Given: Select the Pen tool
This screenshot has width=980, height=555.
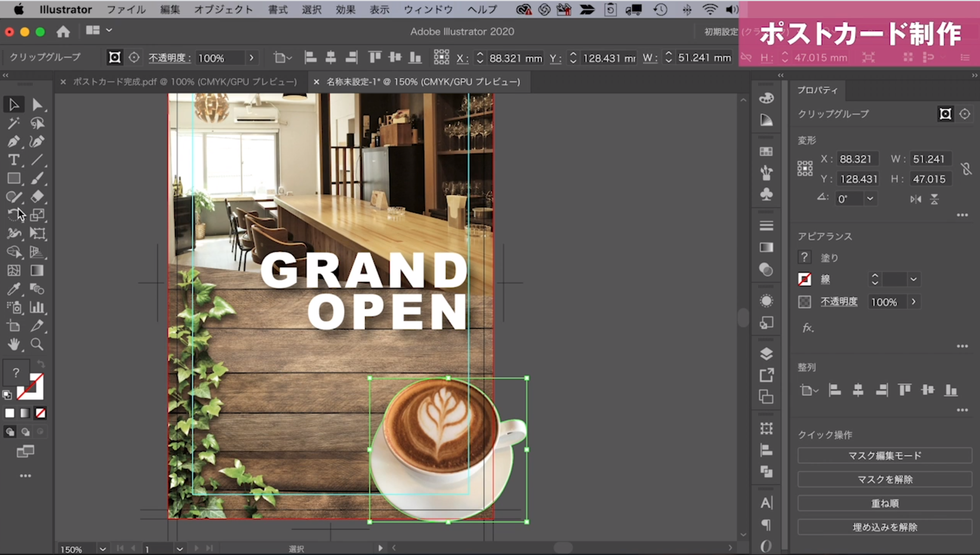Looking at the screenshot, I should 14,141.
